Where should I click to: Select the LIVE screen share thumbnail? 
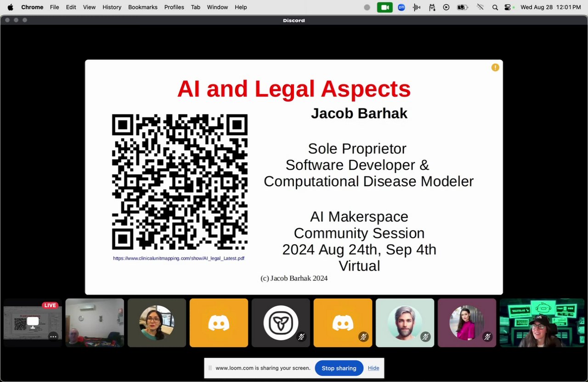click(x=33, y=323)
